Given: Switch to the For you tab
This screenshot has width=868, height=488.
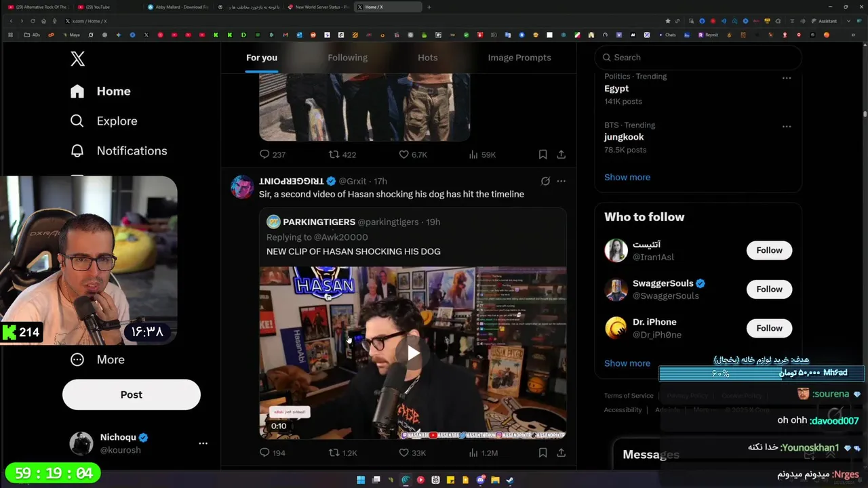Looking at the screenshot, I should click(262, 58).
